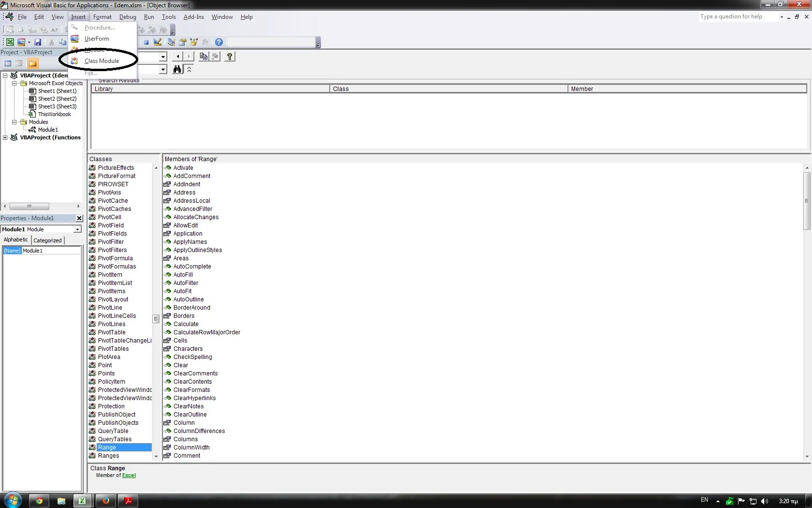Click the View Object icon in Project panel
The width and height of the screenshot is (812, 508).
click(19, 63)
